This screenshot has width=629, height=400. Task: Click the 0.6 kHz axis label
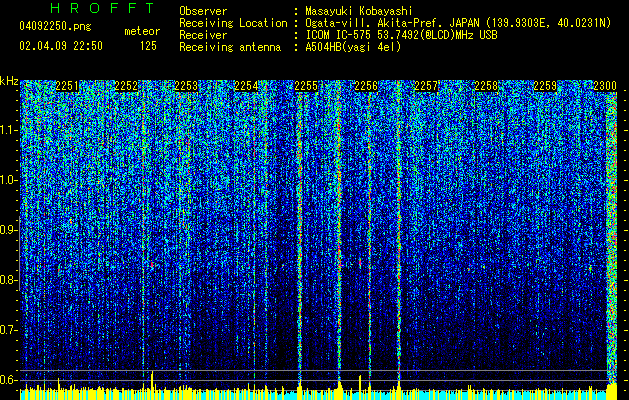pos(9,380)
